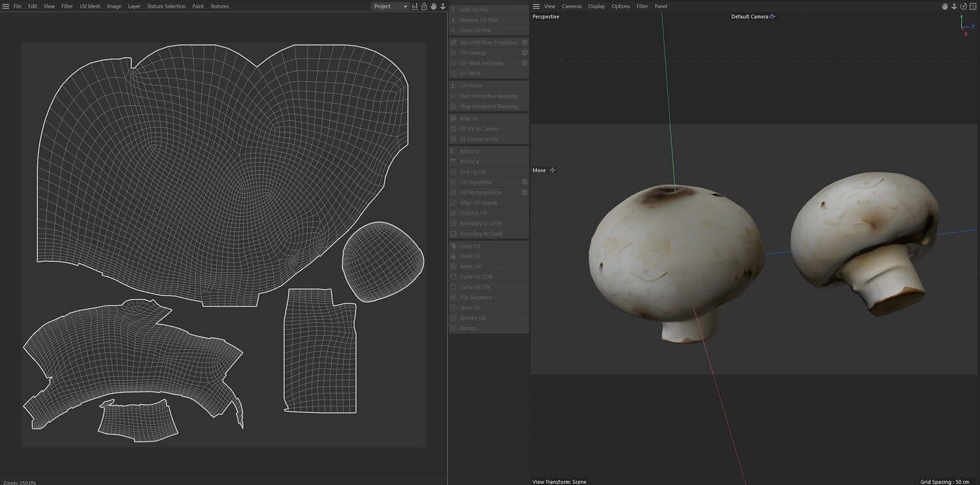Viewport: 980px width, 485px height.
Task: Click the Reset UV command
Action: (x=489, y=266)
